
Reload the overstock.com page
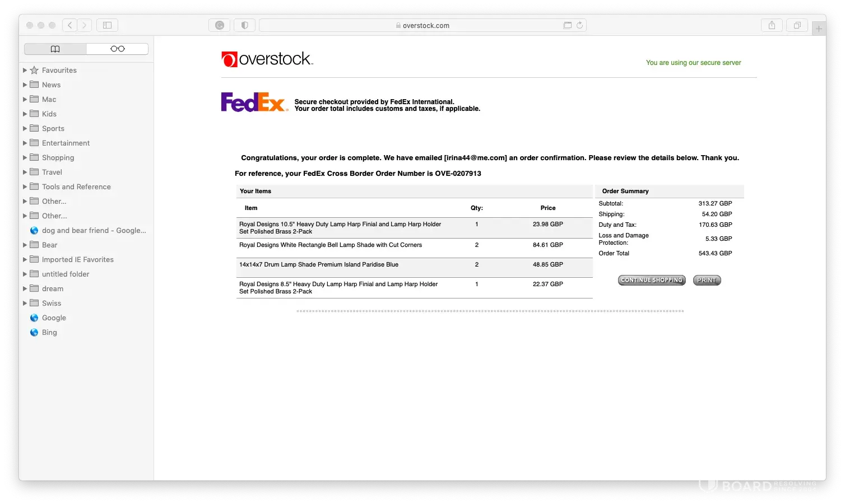click(579, 25)
